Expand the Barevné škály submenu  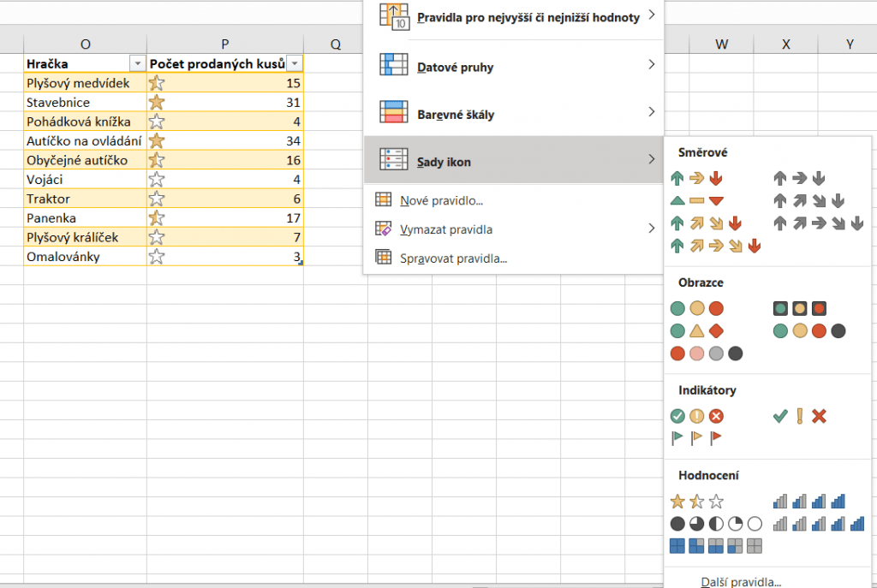tap(514, 113)
